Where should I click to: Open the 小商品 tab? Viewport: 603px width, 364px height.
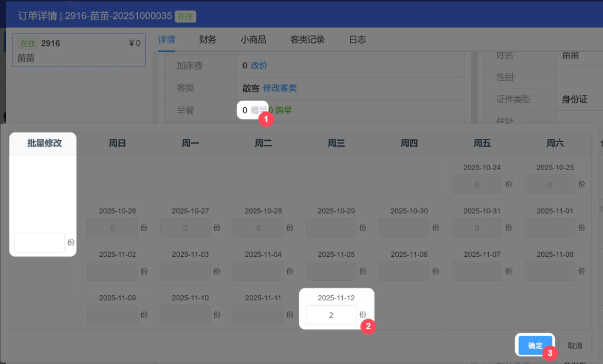[x=253, y=39]
